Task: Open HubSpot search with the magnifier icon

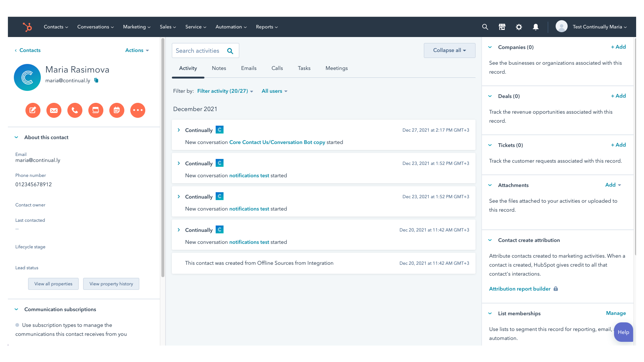Action: (485, 27)
